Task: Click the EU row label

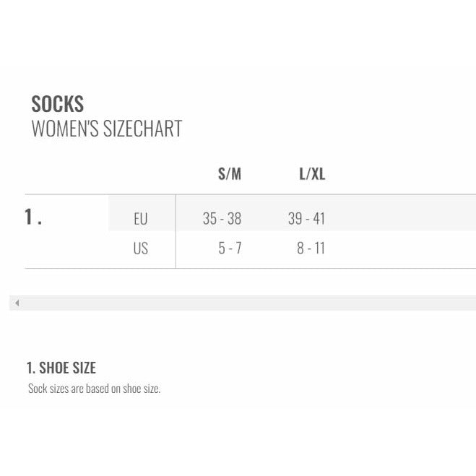Action: click(x=140, y=218)
